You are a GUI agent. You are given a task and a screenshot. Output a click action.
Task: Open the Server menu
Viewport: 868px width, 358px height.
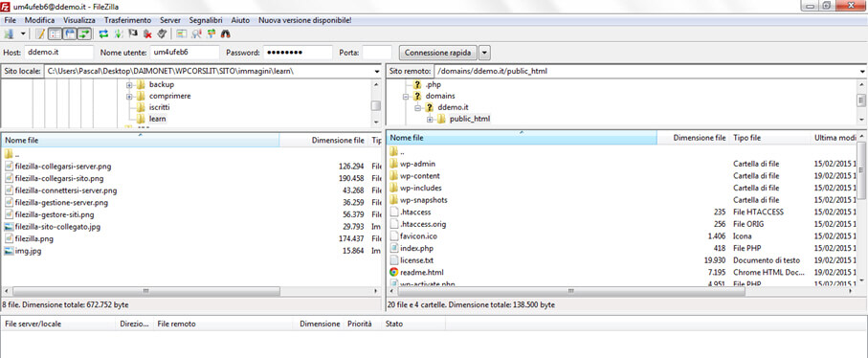[170, 20]
